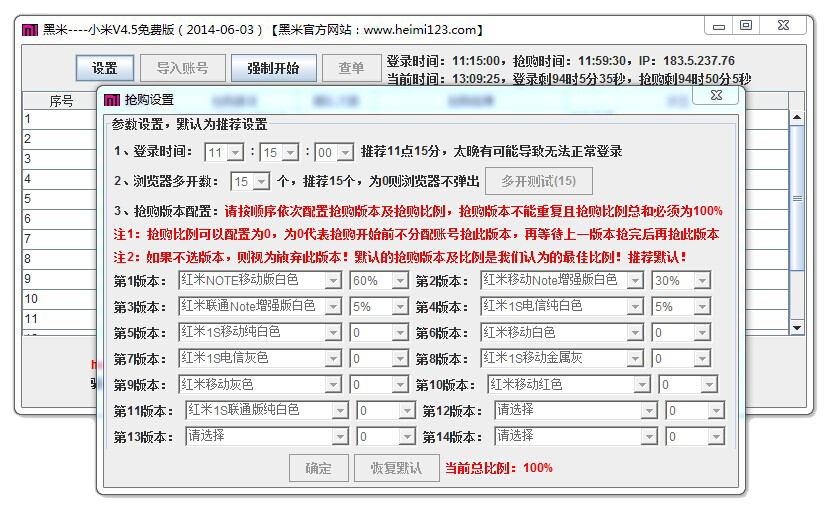Open the ratio dropdown for 第8版本
This screenshot has height=509, width=828.
pos(681,359)
